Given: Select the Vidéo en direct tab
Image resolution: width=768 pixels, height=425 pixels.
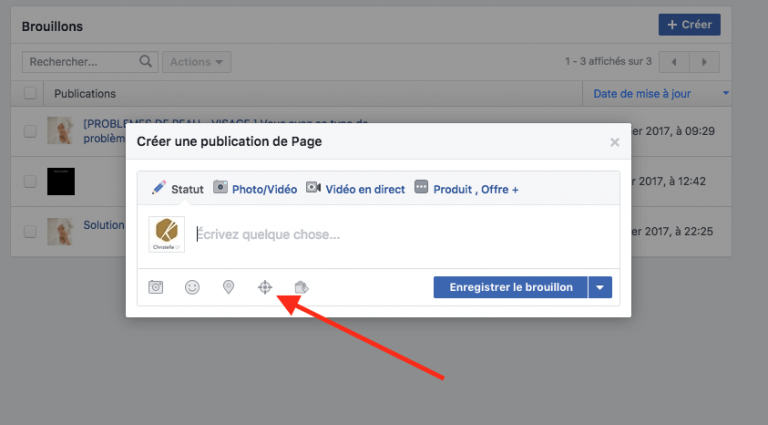Looking at the screenshot, I should click(x=355, y=188).
